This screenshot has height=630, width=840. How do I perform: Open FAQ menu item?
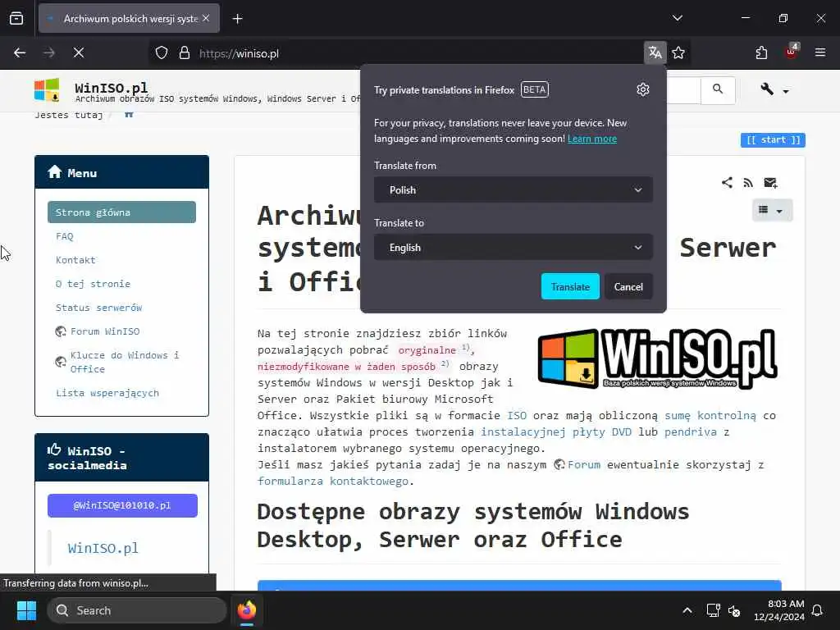coord(64,236)
